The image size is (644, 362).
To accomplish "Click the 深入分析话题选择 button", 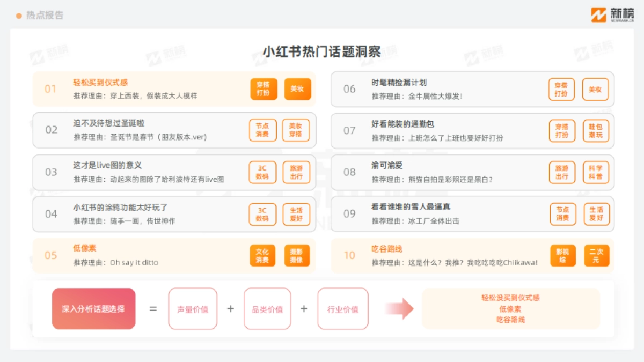I will click(93, 308).
